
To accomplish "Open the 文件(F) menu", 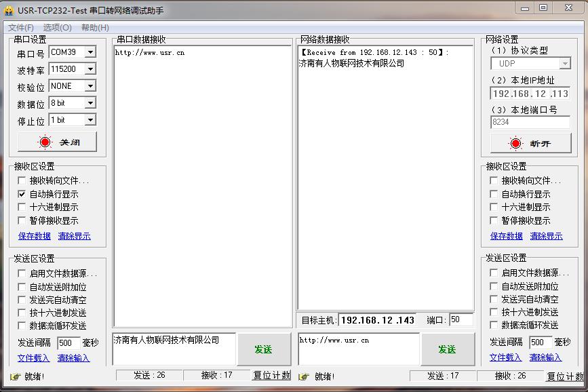I will 21,28.
